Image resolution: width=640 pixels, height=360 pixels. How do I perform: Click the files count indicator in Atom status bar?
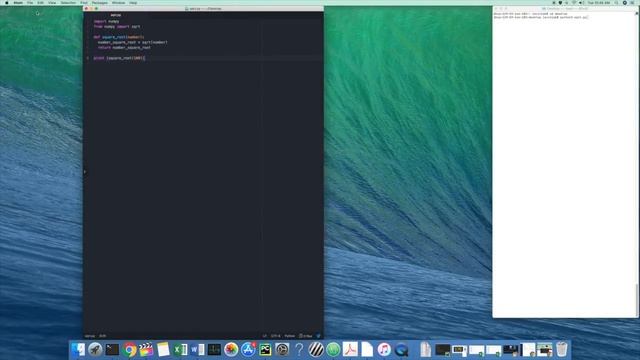[x=306, y=336]
